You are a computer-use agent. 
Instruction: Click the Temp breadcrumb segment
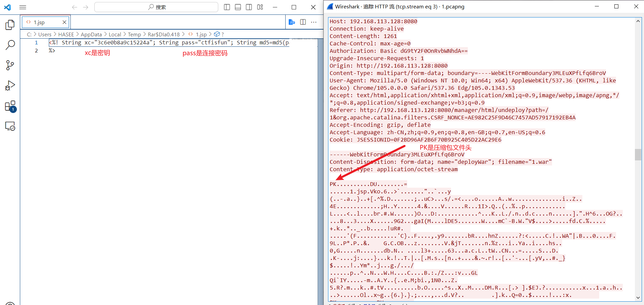coord(134,34)
